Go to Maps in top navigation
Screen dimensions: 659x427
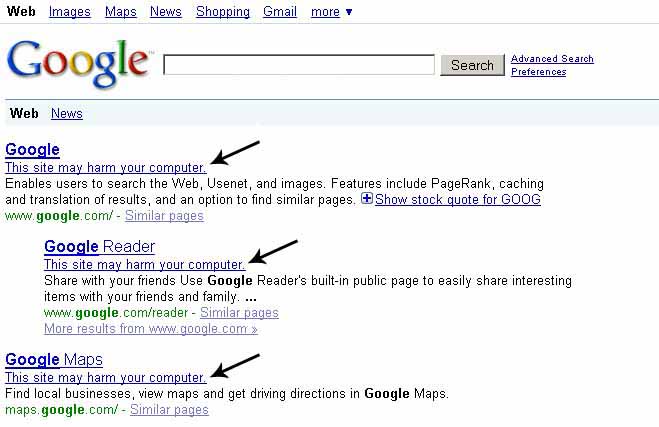[x=120, y=12]
